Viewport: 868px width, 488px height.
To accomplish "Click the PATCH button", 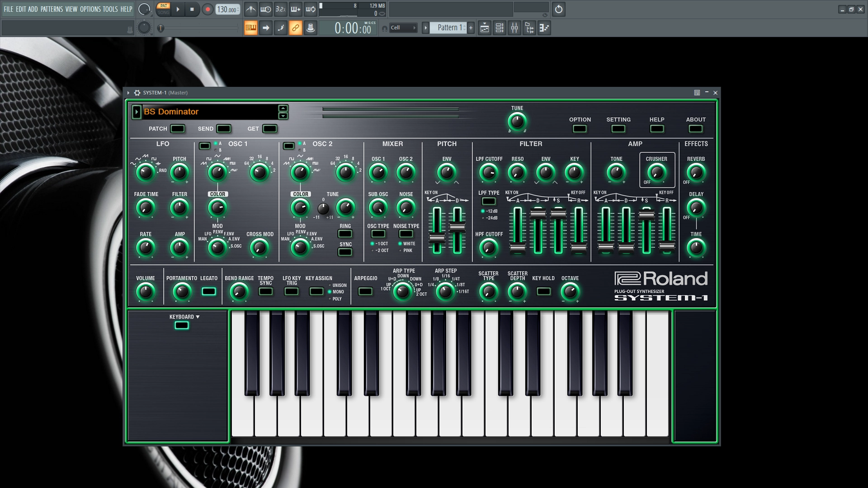I will point(178,129).
